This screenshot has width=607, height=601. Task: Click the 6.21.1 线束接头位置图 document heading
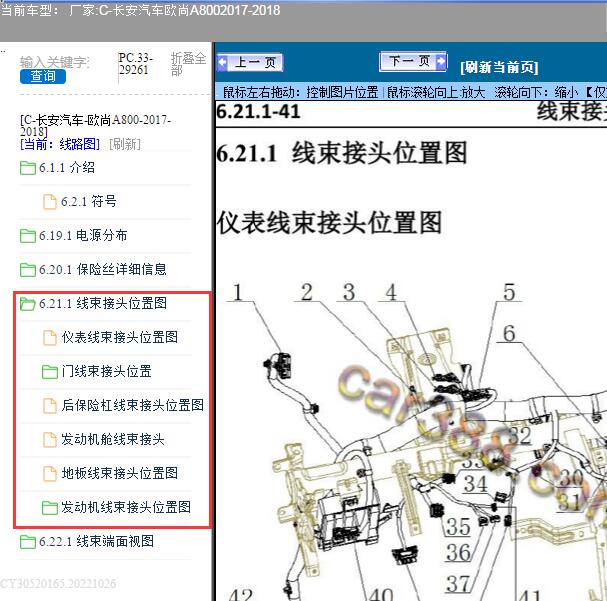click(341, 153)
